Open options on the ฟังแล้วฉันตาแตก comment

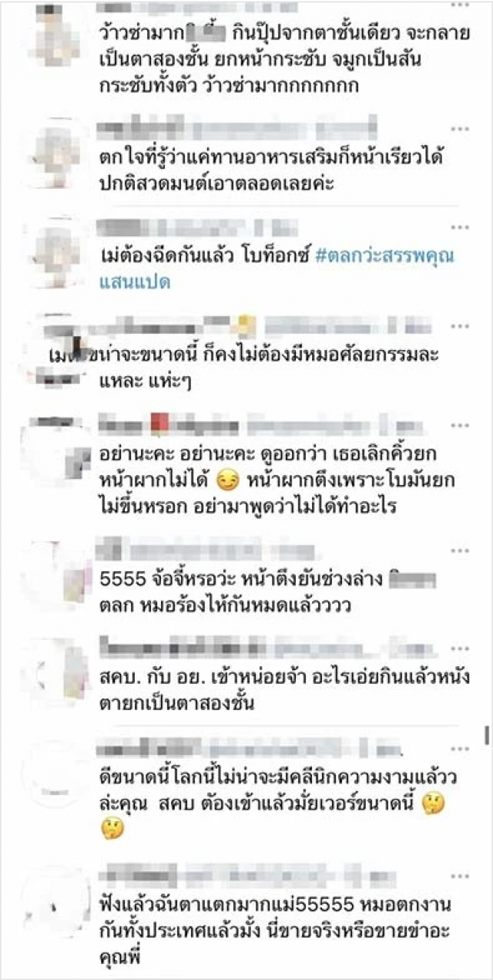(x=459, y=875)
